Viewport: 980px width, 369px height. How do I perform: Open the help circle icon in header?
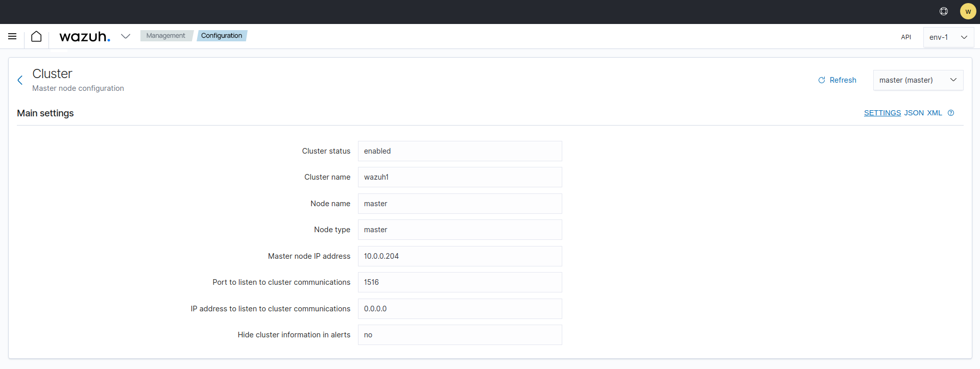click(943, 11)
